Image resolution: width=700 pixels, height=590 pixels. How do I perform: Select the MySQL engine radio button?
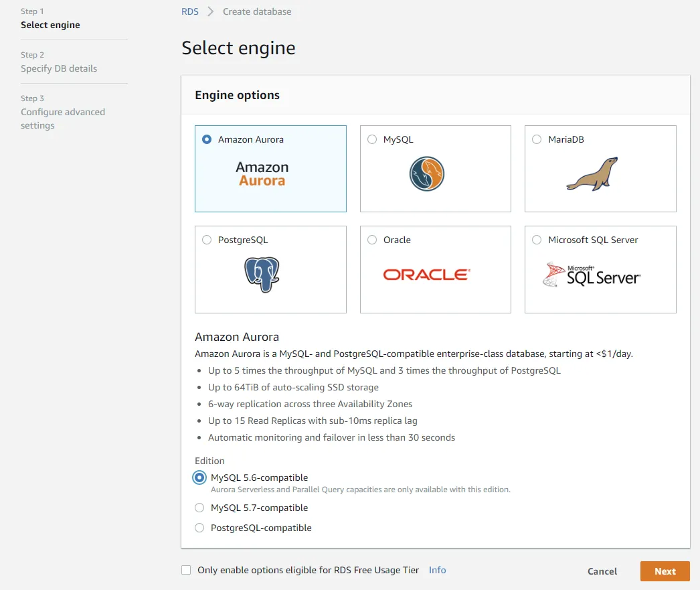(x=372, y=139)
